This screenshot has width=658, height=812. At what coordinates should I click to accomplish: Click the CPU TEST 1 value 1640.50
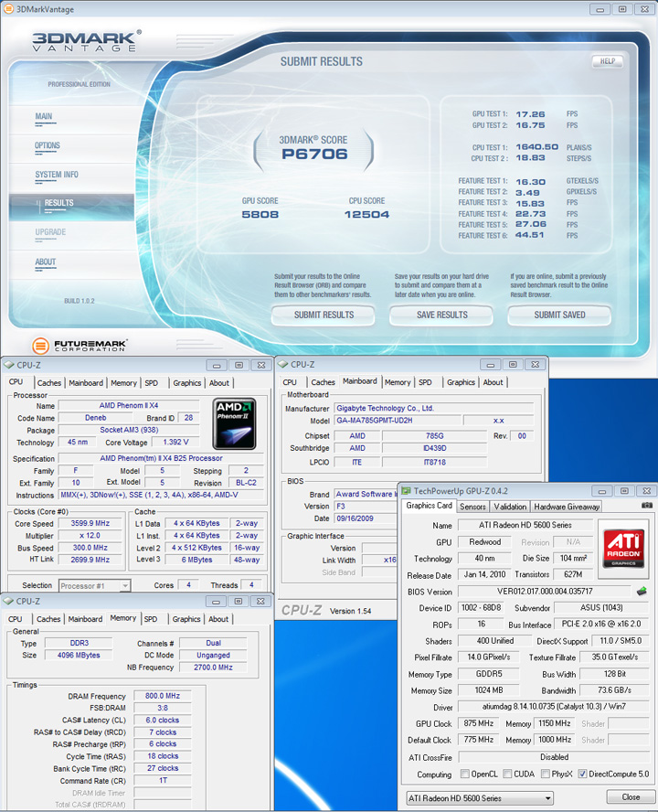pyautogui.click(x=536, y=147)
